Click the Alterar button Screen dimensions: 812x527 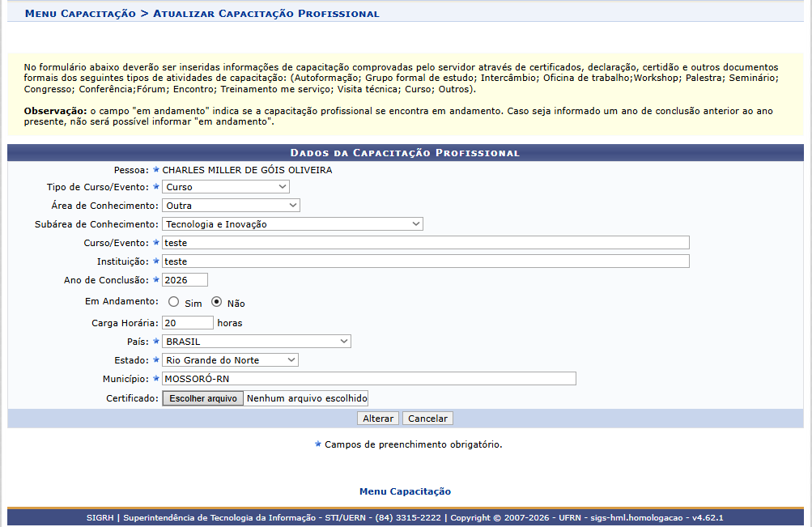pyautogui.click(x=378, y=419)
